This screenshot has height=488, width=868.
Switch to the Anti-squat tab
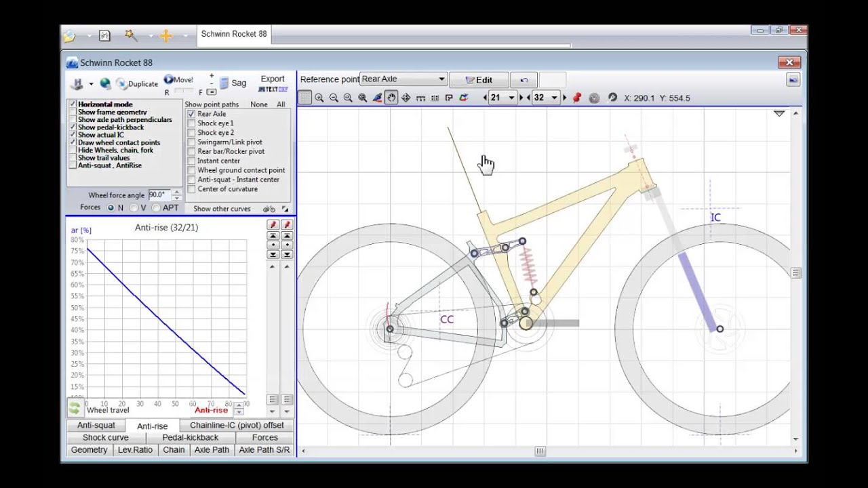[96, 426]
